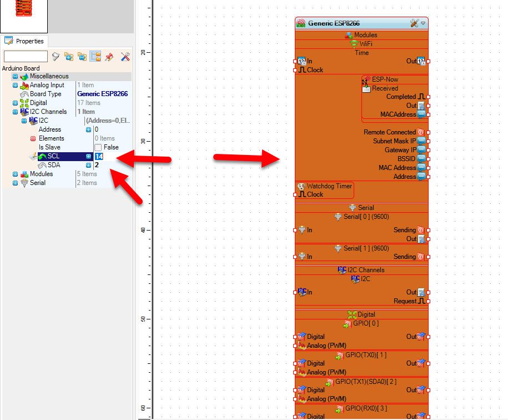Click the component preview thumbnail
This screenshot has width=508, height=420.
tap(24, 16)
